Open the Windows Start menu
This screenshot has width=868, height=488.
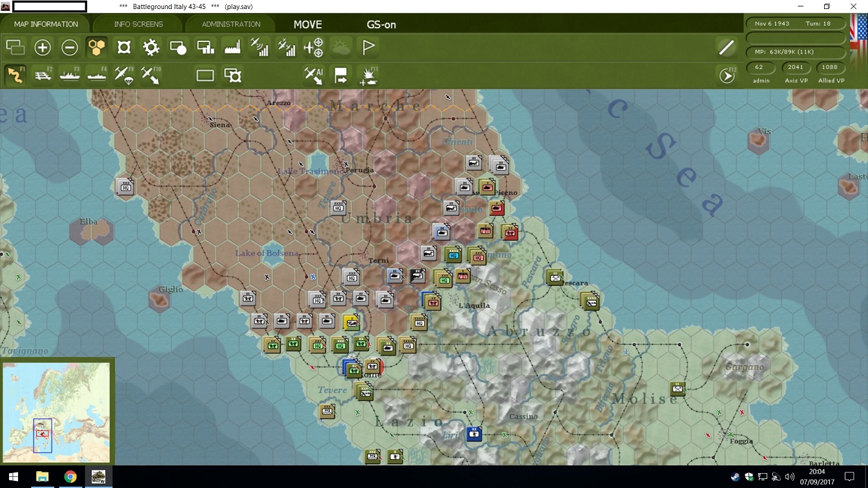pyautogui.click(x=14, y=477)
